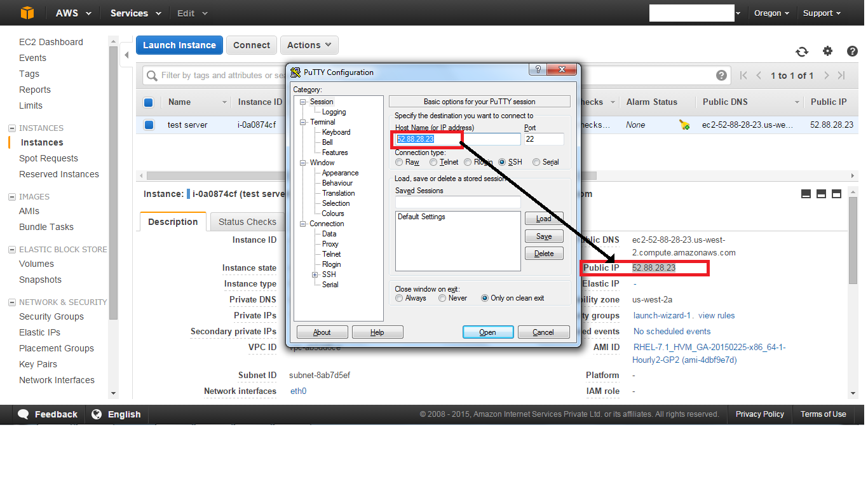This screenshot has width=868, height=488.
Task: Open the Services dropdown menu
Action: coord(135,13)
